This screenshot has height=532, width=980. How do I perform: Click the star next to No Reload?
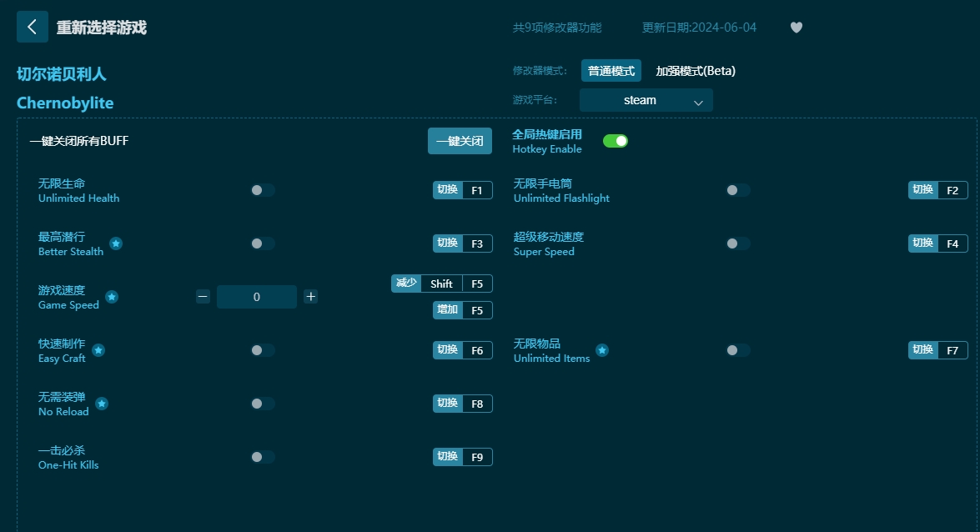101,404
